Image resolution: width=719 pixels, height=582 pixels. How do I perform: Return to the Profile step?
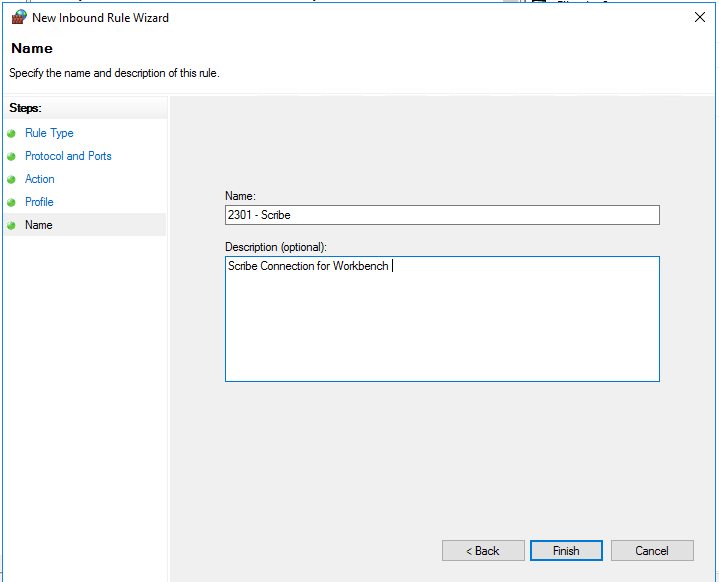click(39, 202)
